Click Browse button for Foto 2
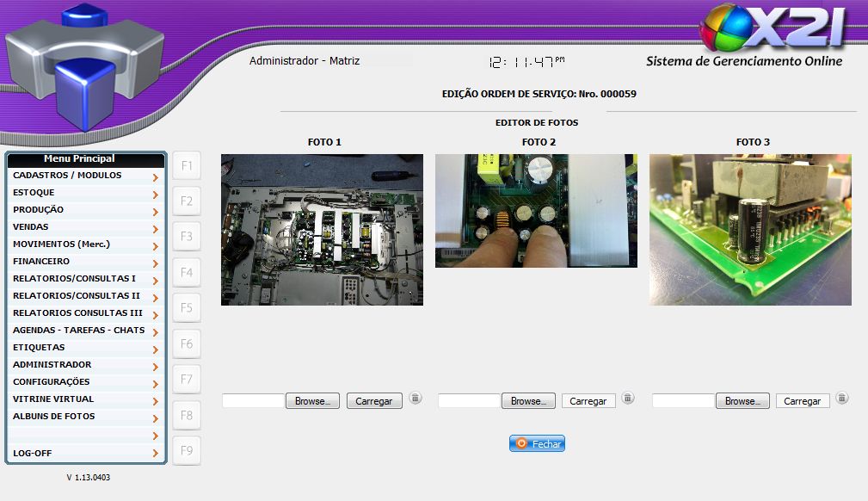The image size is (868, 501). click(527, 401)
